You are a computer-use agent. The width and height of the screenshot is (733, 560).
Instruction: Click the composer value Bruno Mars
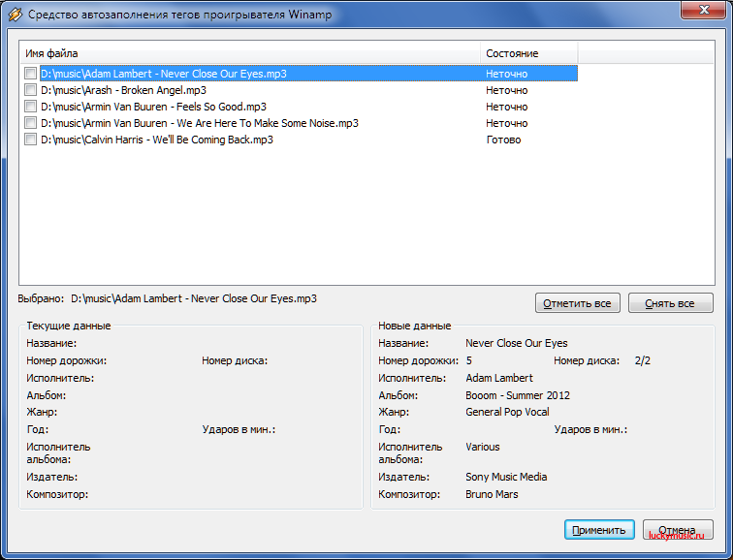click(492, 494)
